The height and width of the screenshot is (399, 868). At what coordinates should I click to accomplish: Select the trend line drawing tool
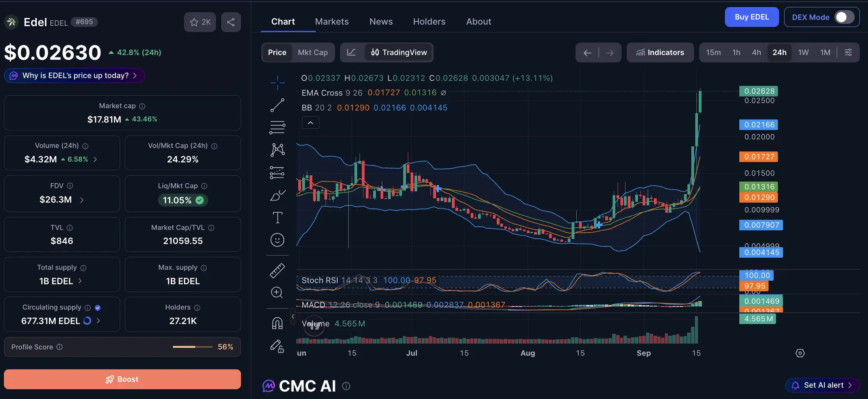(x=277, y=105)
